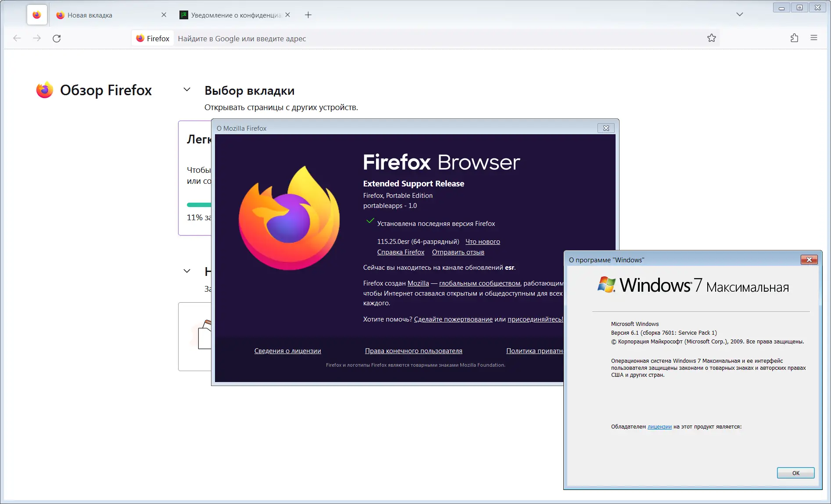Click the Firefox logo beside Обзор Firefox
This screenshot has width=831, height=504.
pyautogui.click(x=44, y=90)
